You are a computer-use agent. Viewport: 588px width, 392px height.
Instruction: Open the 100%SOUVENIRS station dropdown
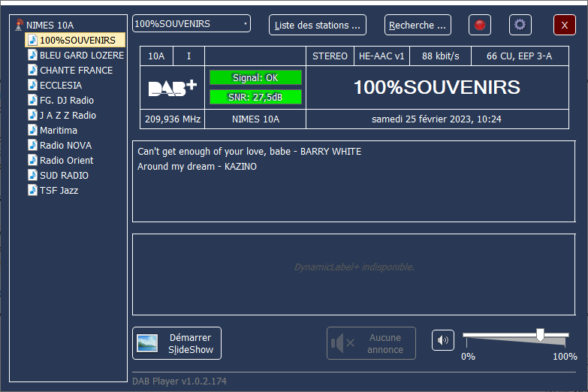pos(191,24)
